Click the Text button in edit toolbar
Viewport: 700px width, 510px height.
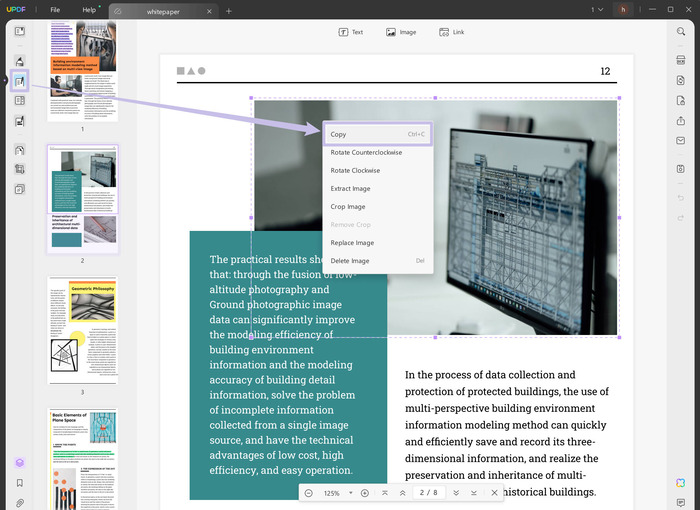[x=351, y=32]
